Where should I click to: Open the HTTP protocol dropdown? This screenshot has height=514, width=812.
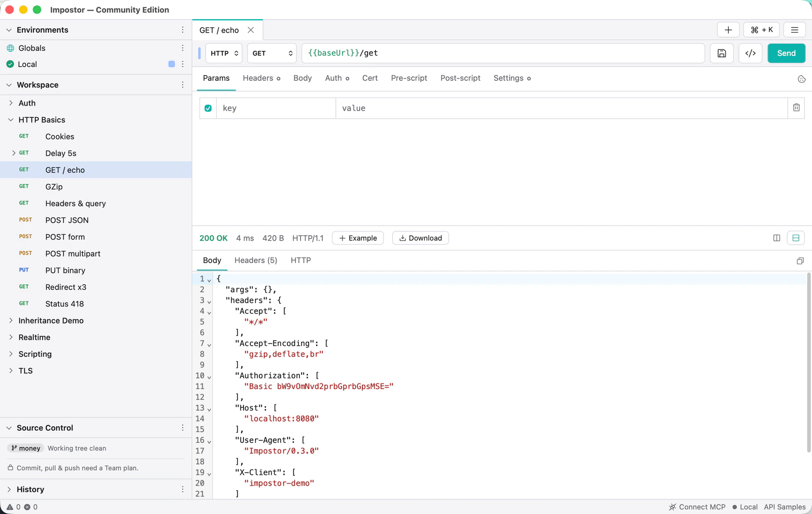click(x=224, y=53)
